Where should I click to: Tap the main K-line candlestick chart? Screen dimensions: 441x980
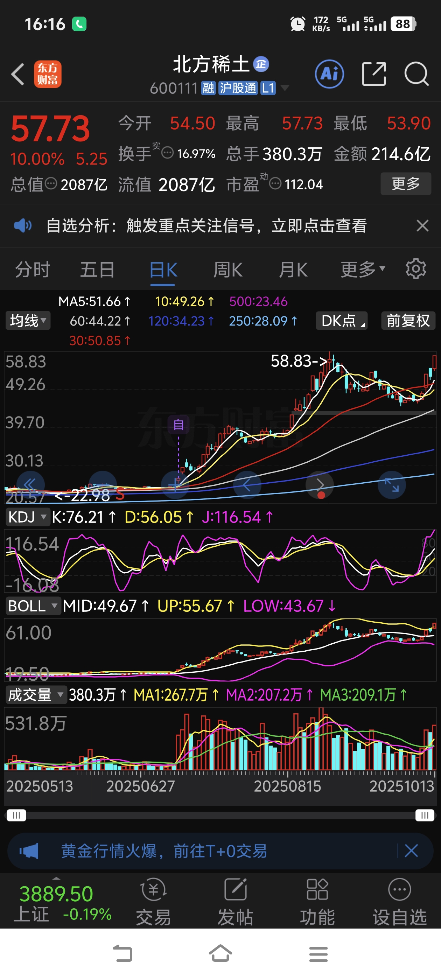[x=220, y=427]
